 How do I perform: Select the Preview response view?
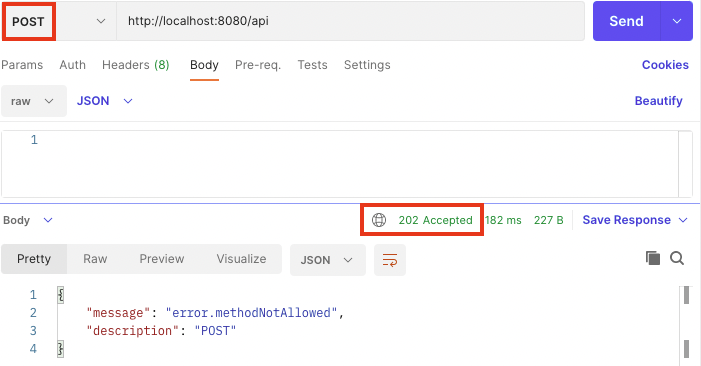click(162, 259)
